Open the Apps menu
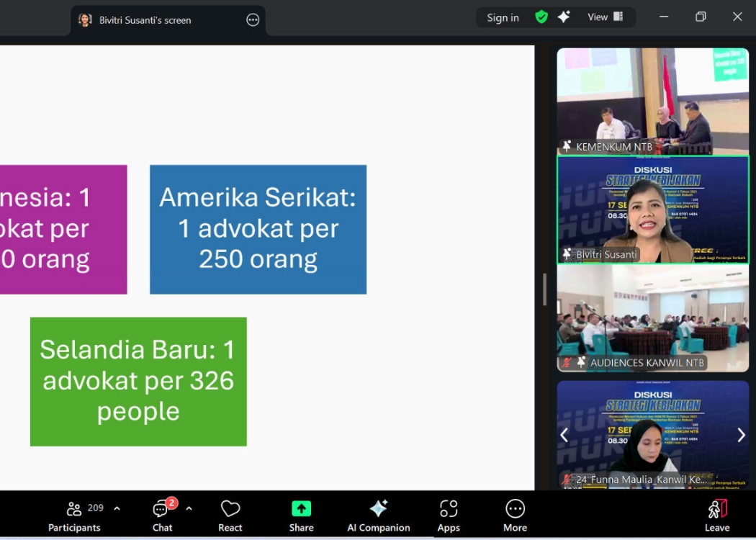The height and width of the screenshot is (540, 756). pyautogui.click(x=448, y=516)
